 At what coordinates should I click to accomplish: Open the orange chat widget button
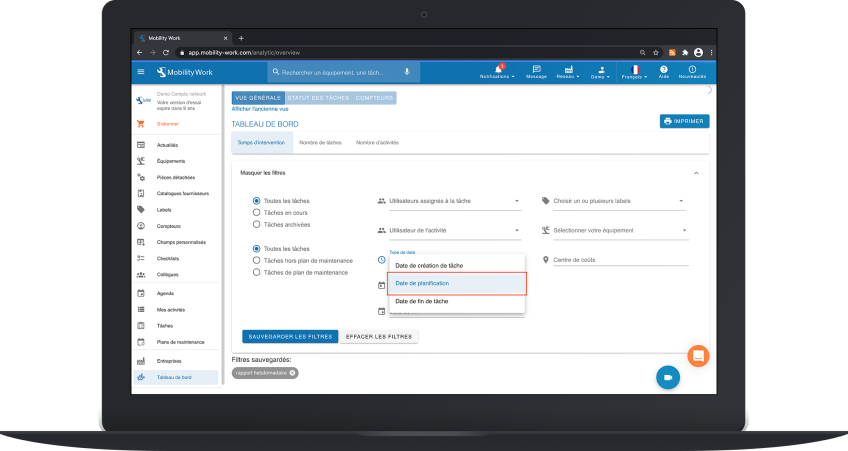(698, 356)
